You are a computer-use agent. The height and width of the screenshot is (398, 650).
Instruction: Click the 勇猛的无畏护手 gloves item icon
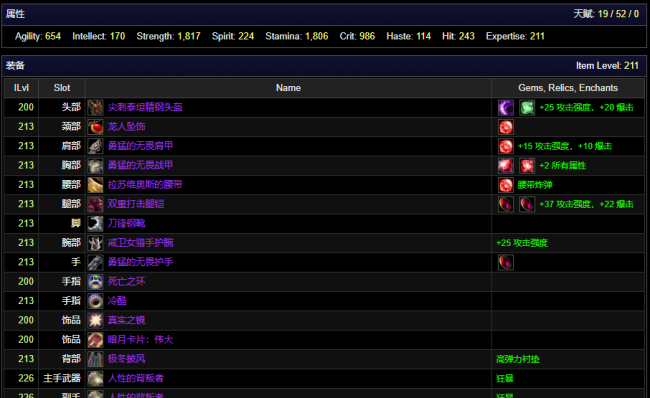[x=95, y=262]
